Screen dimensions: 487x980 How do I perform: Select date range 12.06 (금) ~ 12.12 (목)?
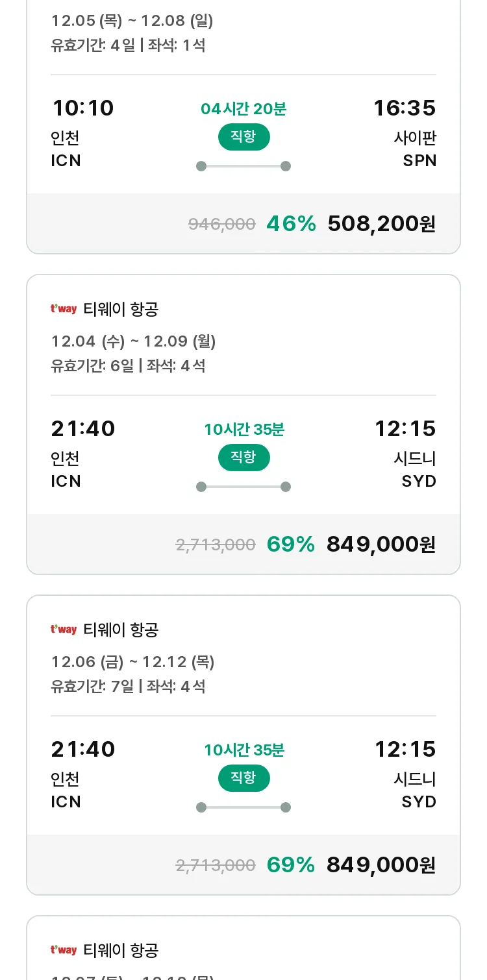[133, 662]
